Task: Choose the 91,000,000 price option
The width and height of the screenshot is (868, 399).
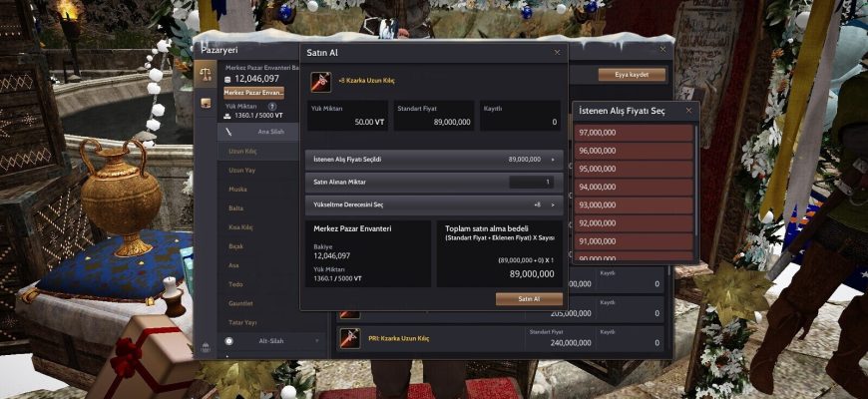Action: pyautogui.click(x=634, y=241)
